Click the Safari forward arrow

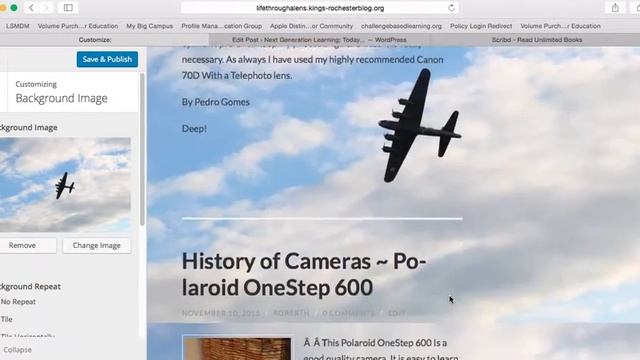(x=46, y=7)
